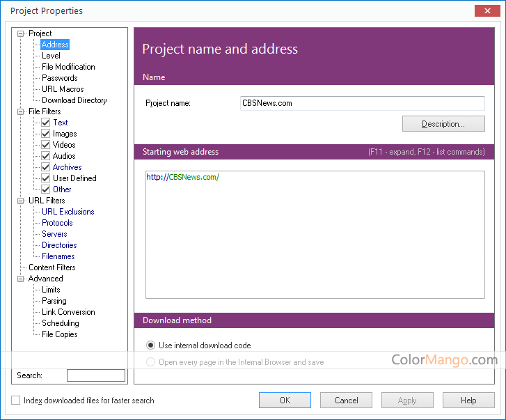Open URL Exclusions settings

tap(68, 212)
